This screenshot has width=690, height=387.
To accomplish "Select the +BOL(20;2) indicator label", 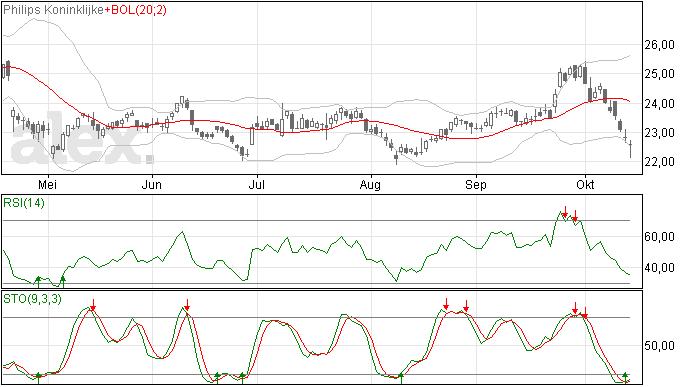I will [136, 10].
